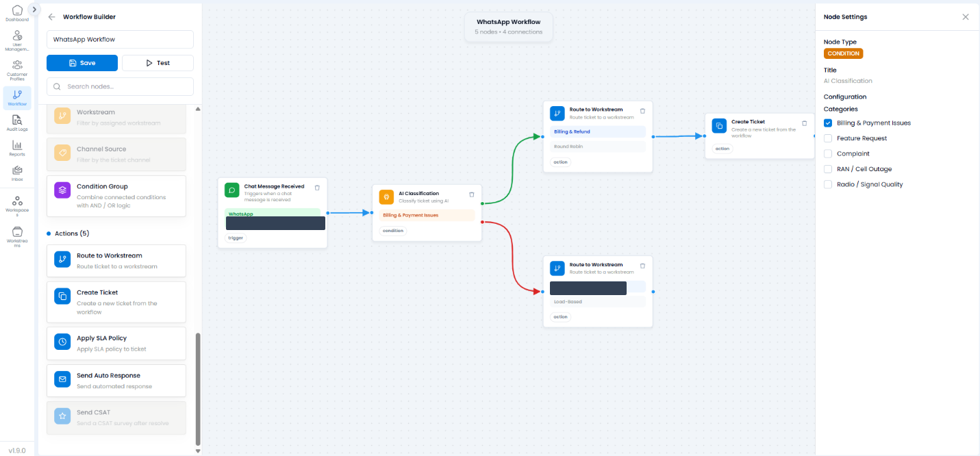The height and width of the screenshot is (456, 980).
Task: Click the node list scrollbar thumb
Action: [x=199, y=388]
